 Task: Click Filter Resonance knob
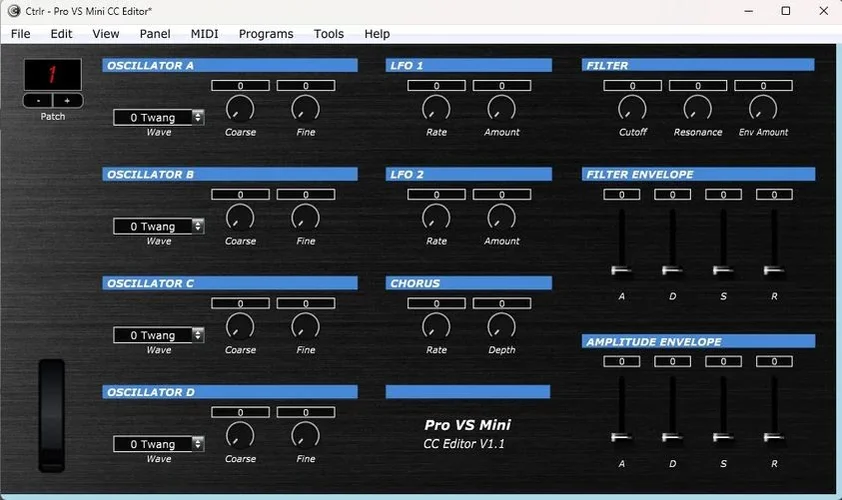pos(698,109)
